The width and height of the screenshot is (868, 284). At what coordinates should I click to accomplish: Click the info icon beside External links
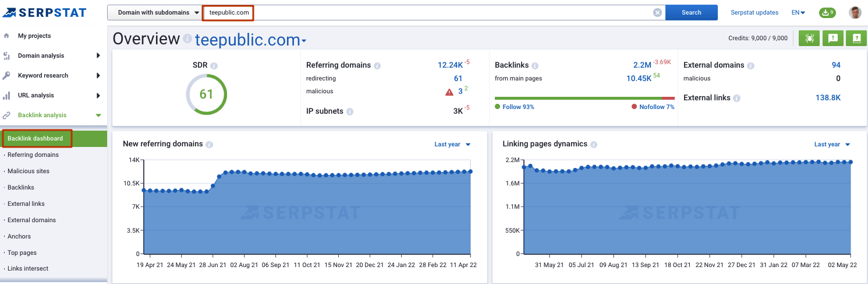point(737,99)
